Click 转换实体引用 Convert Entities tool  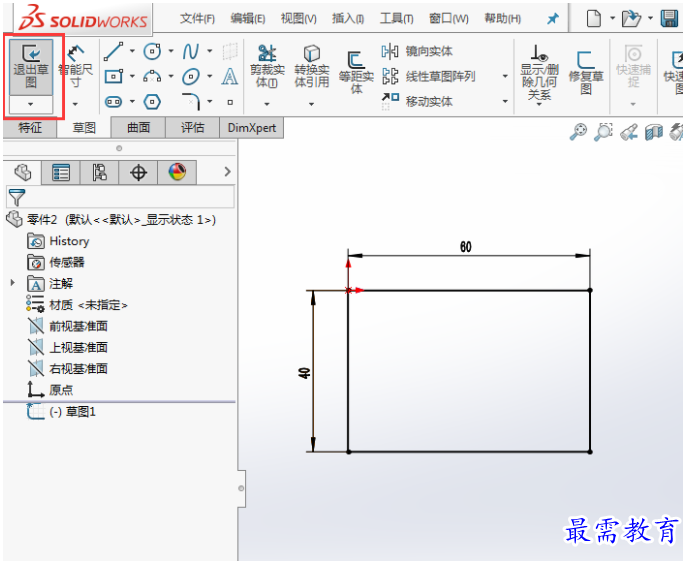[x=312, y=66]
